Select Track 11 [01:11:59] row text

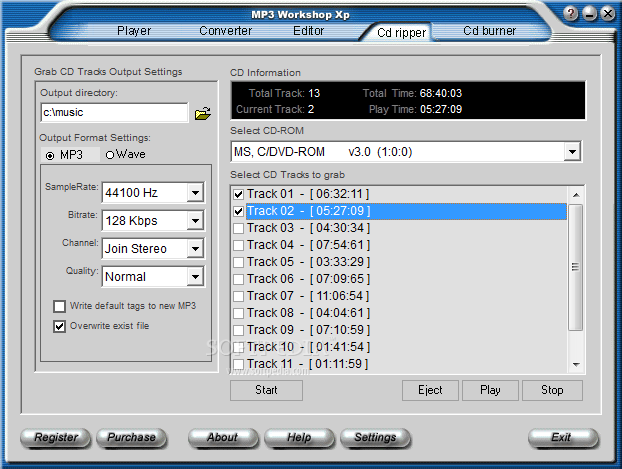click(x=308, y=364)
